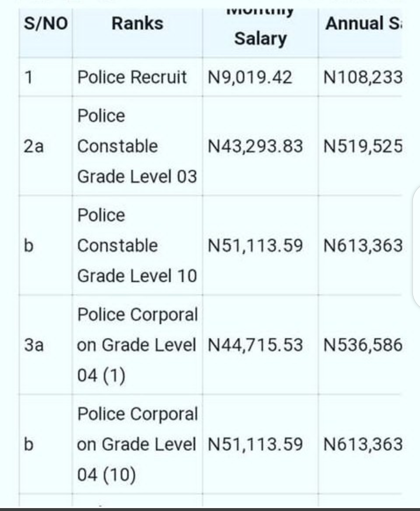The image size is (420, 511).
Task: Click serial number 2a cell
Action: 46,146
